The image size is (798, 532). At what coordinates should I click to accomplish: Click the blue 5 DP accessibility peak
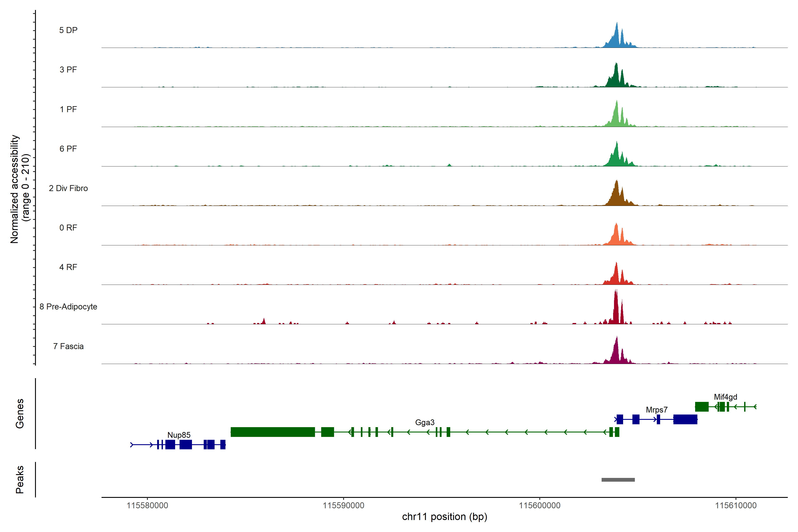(x=616, y=39)
